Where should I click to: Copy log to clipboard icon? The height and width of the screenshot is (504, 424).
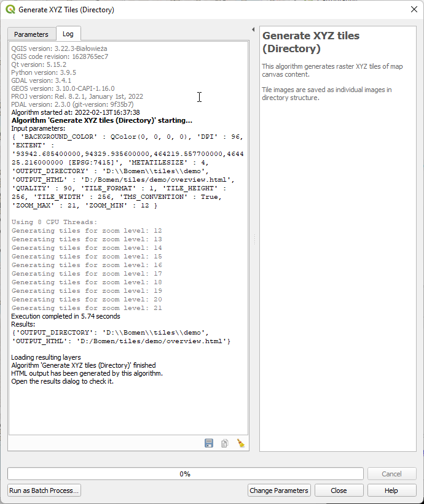point(224,443)
